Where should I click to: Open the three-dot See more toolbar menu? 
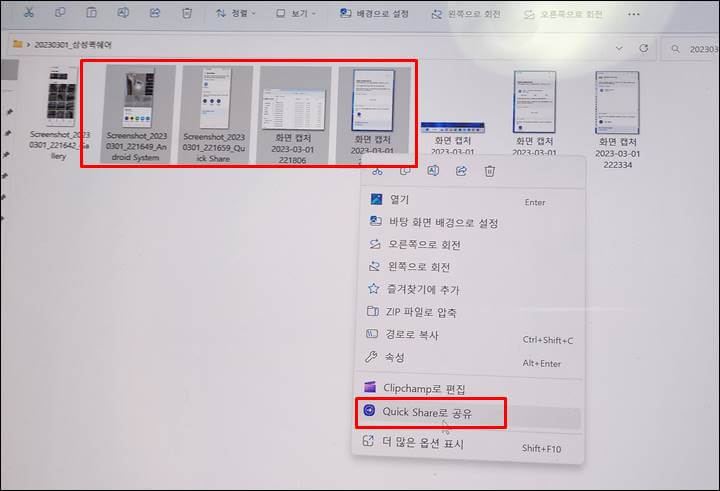tap(634, 14)
